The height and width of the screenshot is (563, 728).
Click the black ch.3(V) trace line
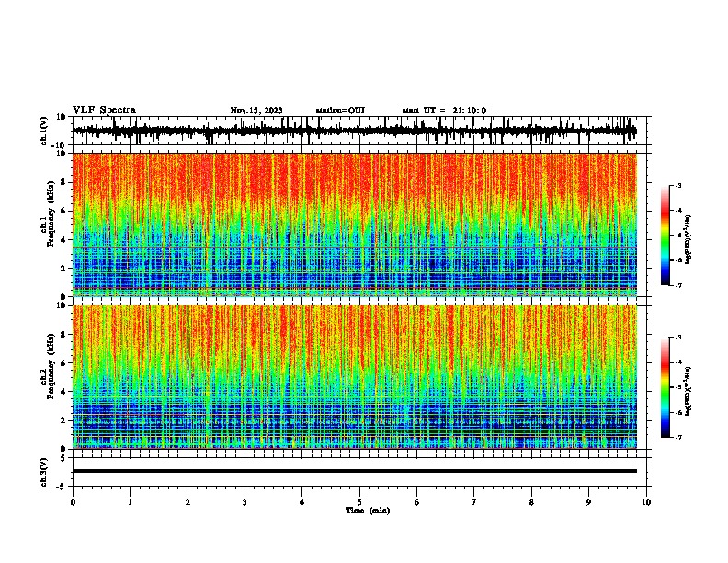pyautogui.click(x=355, y=471)
